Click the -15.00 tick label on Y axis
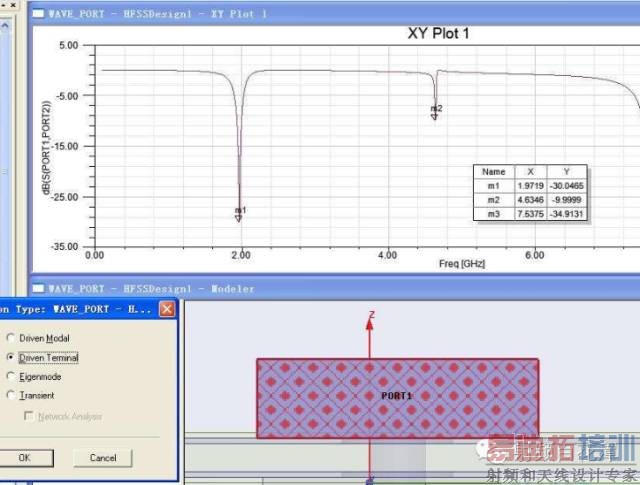 (64, 146)
